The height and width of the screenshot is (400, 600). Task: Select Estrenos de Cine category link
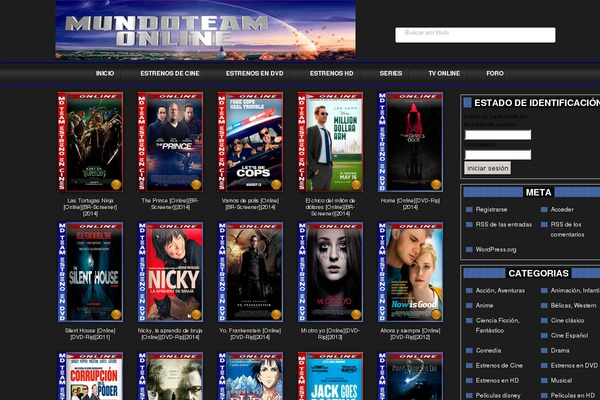click(499, 366)
